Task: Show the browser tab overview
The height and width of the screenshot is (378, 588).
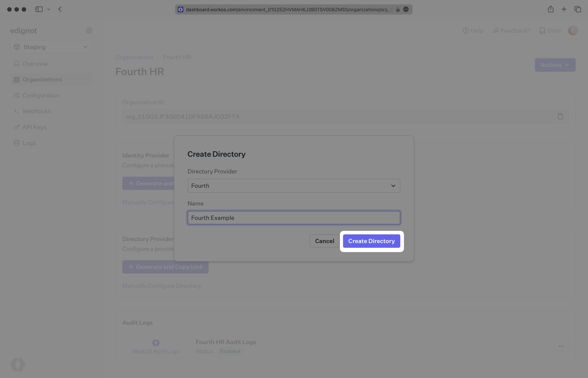Action: point(577,9)
